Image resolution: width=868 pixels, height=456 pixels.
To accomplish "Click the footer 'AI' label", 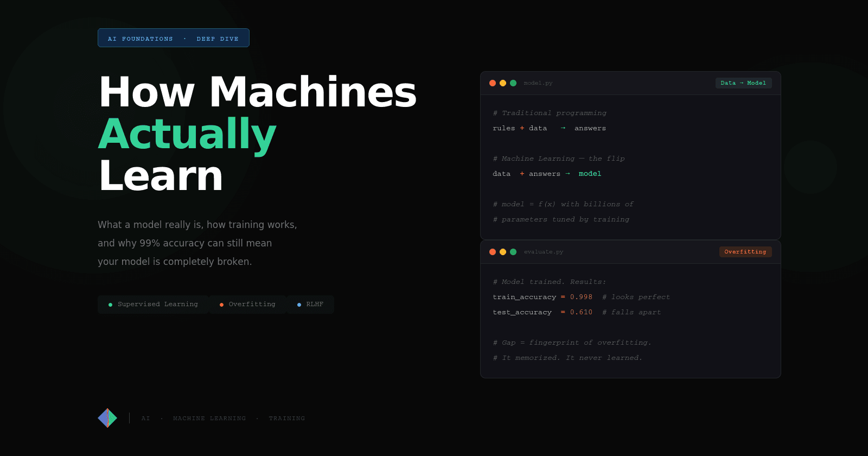I will 145,419.
